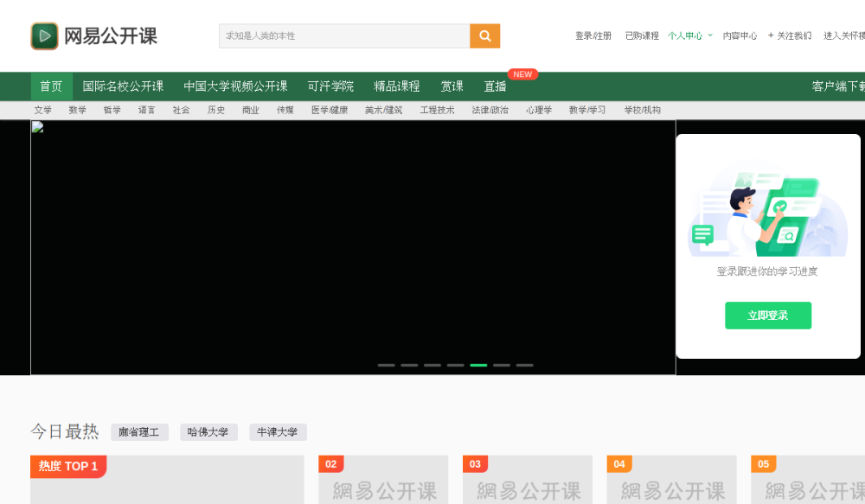Image resolution: width=865 pixels, height=504 pixels.
Task: Select the 文学 category
Action: 42,111
